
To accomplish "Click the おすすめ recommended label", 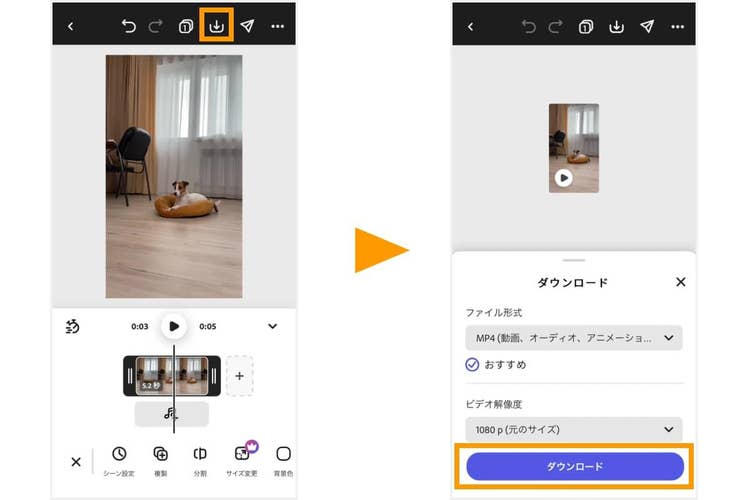I will tap(505, 365).
